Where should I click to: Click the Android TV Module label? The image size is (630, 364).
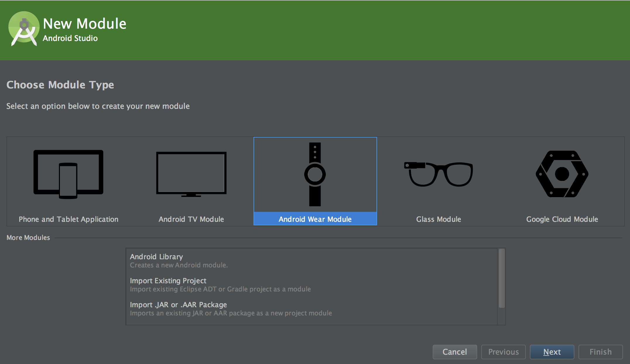point(191,219)
